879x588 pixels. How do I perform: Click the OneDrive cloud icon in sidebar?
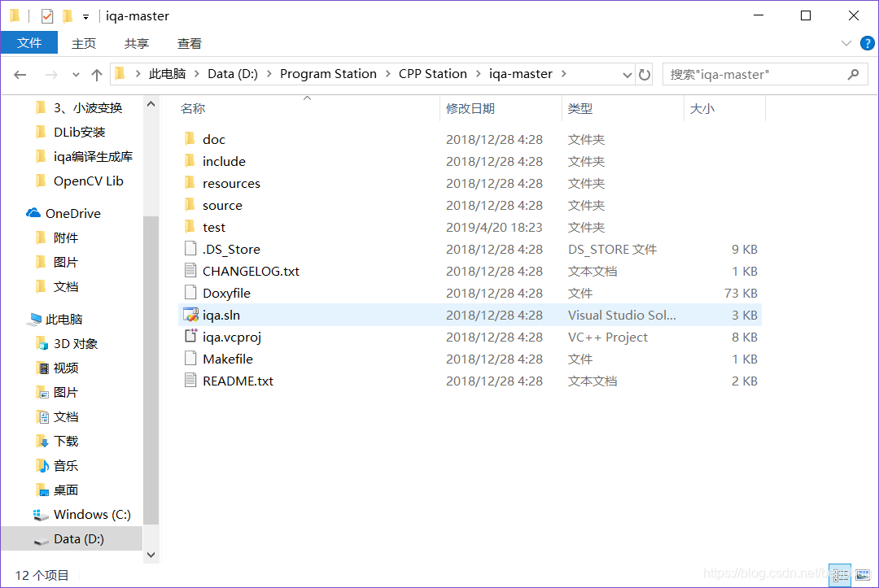[33, 213]
